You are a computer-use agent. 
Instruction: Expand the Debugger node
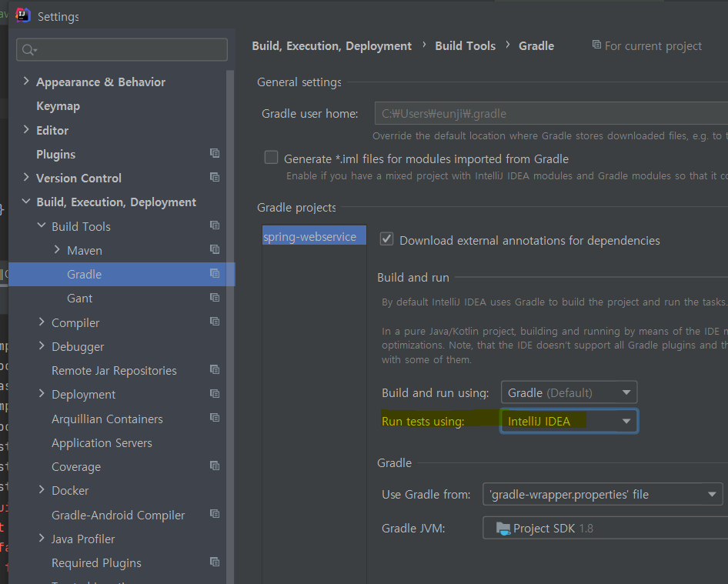(42, 345)
